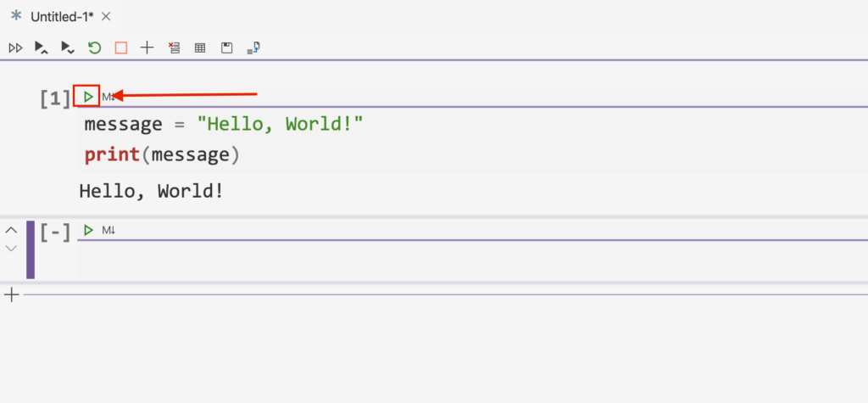Click the [-] execution count label

[55, 232]
